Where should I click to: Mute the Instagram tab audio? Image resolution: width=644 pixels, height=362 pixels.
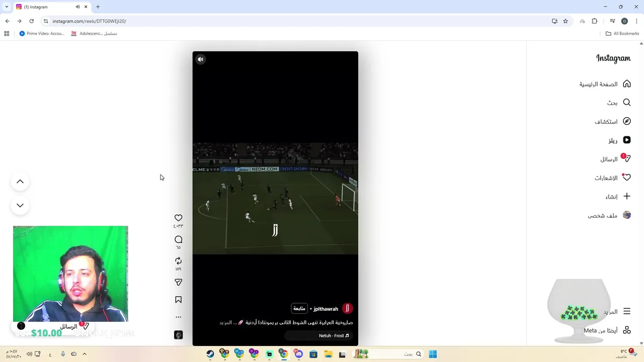(x=77, y=7)
